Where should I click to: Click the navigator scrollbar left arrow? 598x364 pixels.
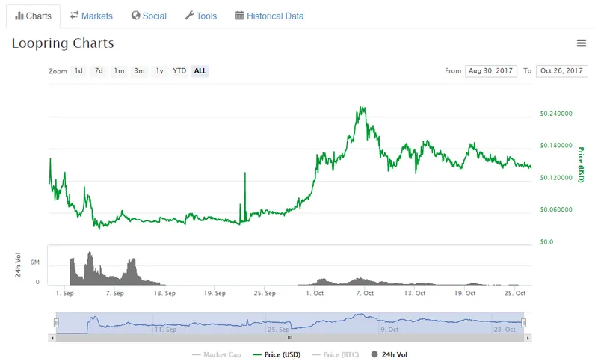pyautogui.click(x=52, y=338)
